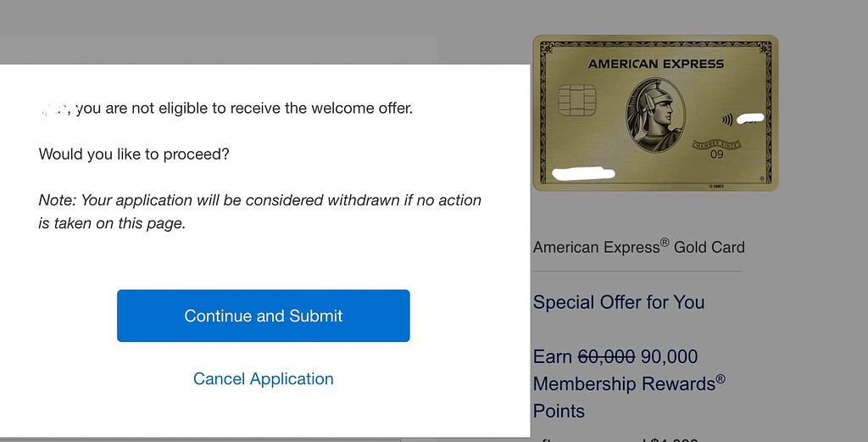This screenshot has width=868, height=442.
Task: Click the redacted cardholder name on the card
Action: (583, 174)
